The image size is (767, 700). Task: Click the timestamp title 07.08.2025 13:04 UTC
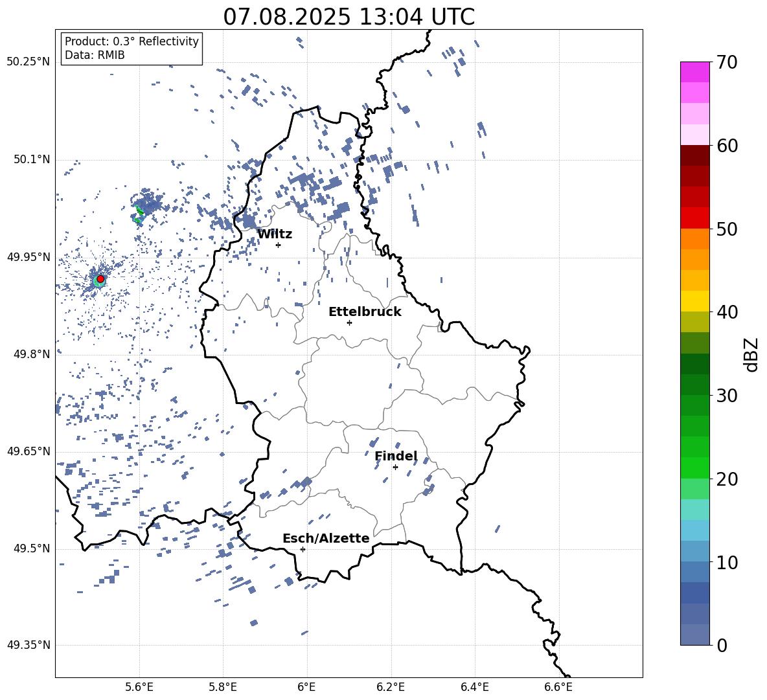pos(349,17)
